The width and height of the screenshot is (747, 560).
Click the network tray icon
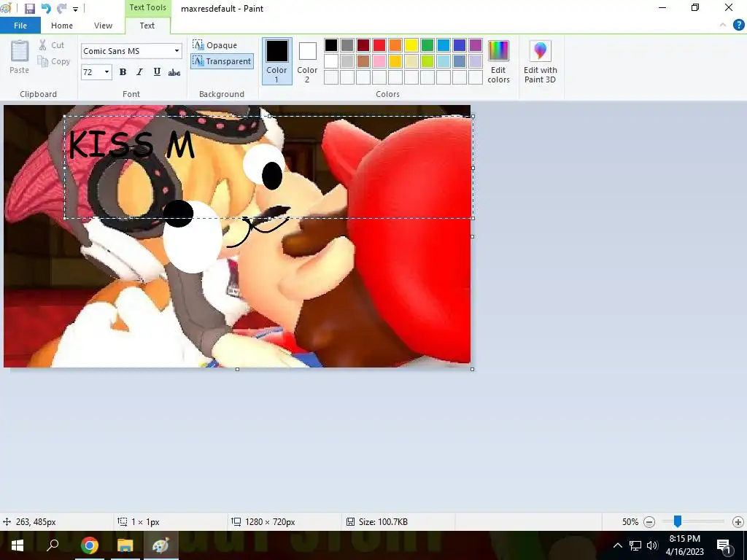coord(635,545)
